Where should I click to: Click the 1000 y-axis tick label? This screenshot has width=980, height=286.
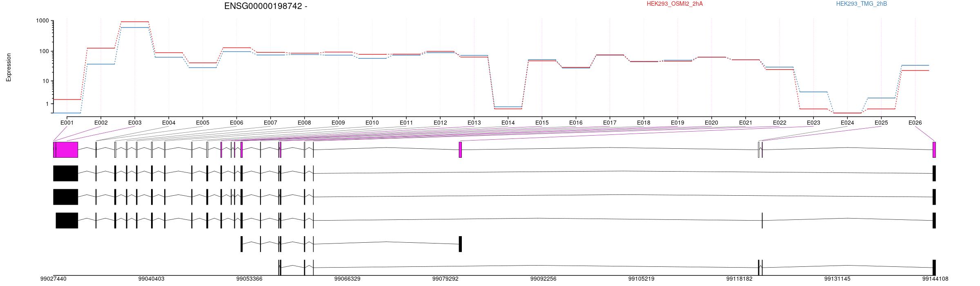pos(42,21)
